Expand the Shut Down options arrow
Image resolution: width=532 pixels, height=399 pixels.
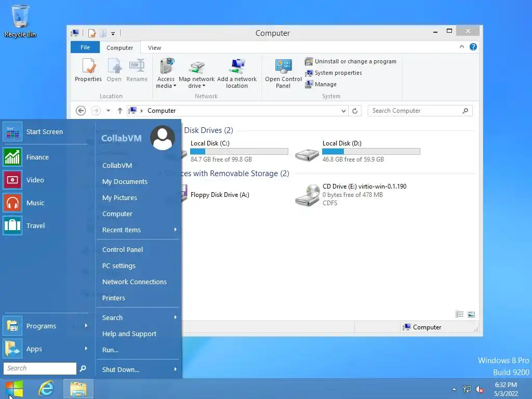176,369
